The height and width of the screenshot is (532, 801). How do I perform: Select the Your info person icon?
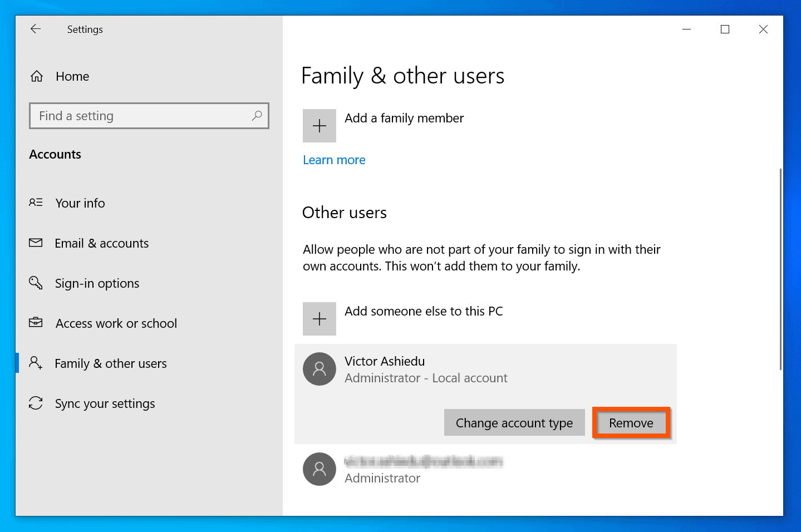[x=35, y=203]
